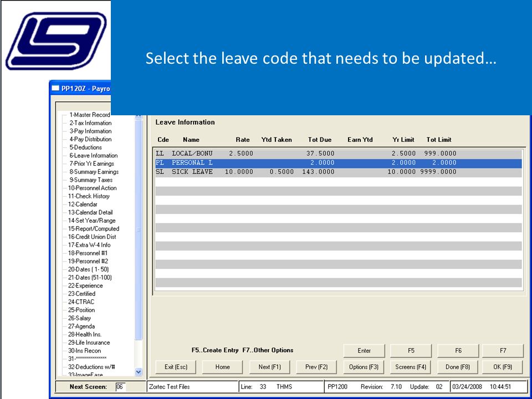
Task: Open 3-Pay Information screen
Action: [x=90, y=131]
